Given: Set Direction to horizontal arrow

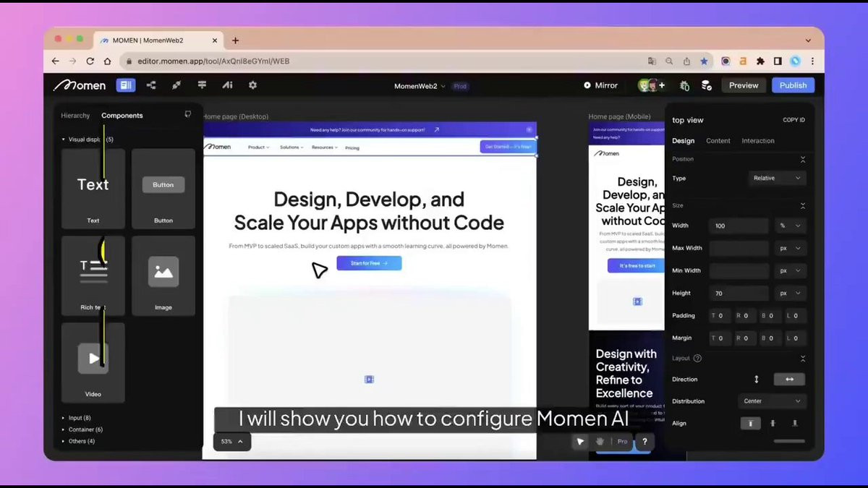Looking at the screenshot, I should point(789,379).
